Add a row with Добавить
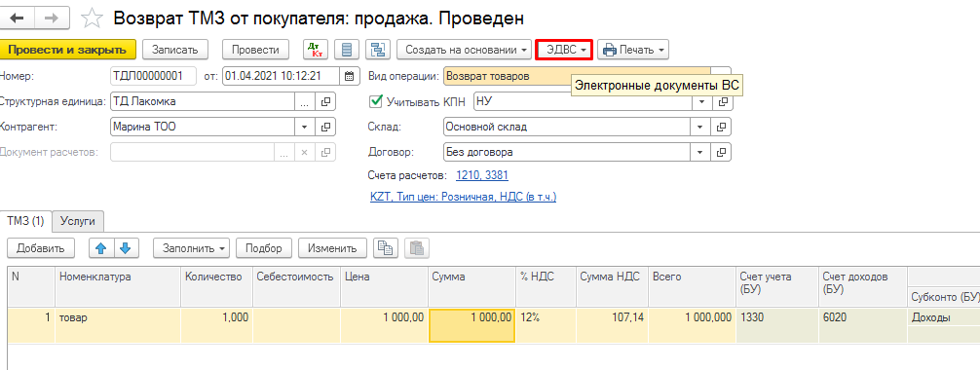The width and height of the screenshot is (980, 370). (x=41, y=248)
